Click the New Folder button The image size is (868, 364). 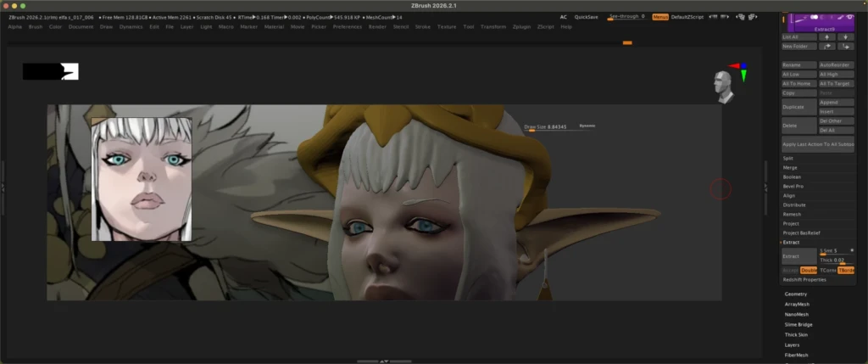[x=798, y=47]
